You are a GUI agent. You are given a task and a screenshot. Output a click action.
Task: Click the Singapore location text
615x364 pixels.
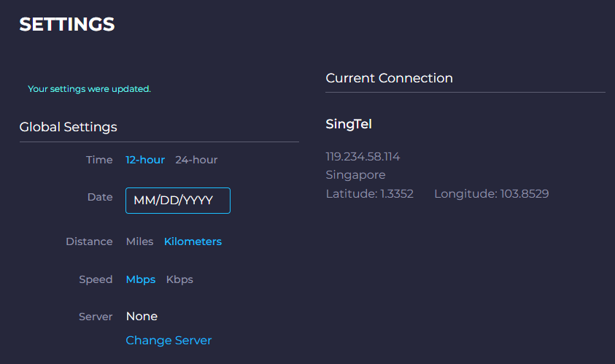355,175
